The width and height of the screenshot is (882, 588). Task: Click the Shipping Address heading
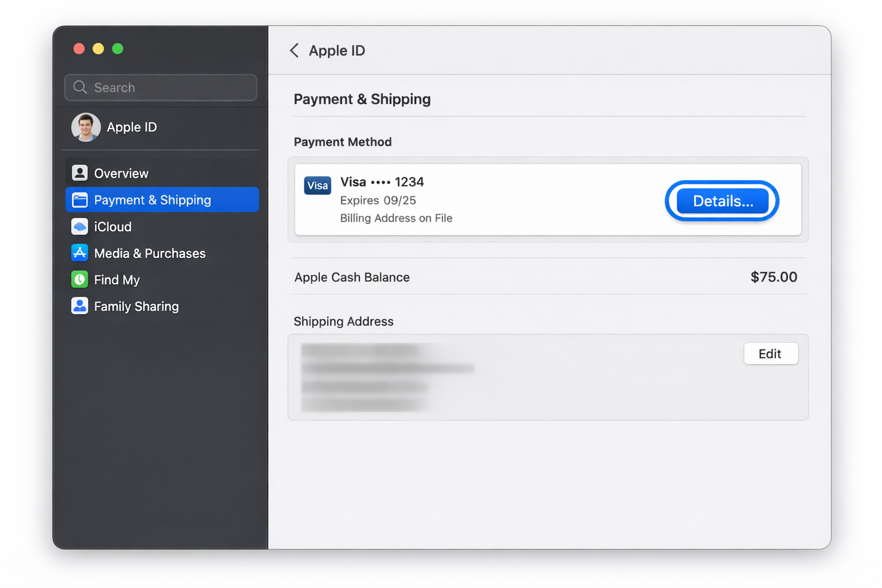pos(343,322)
